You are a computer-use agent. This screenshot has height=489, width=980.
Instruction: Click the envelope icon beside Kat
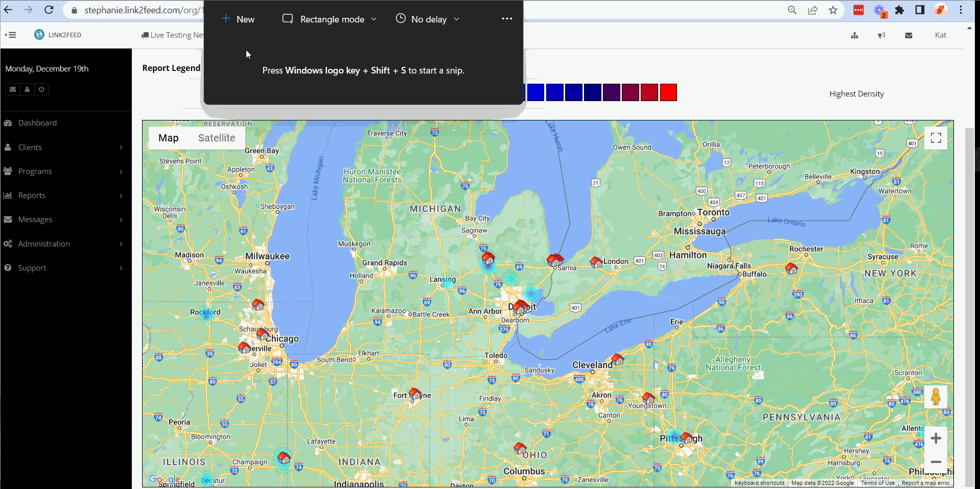(908, 35)
